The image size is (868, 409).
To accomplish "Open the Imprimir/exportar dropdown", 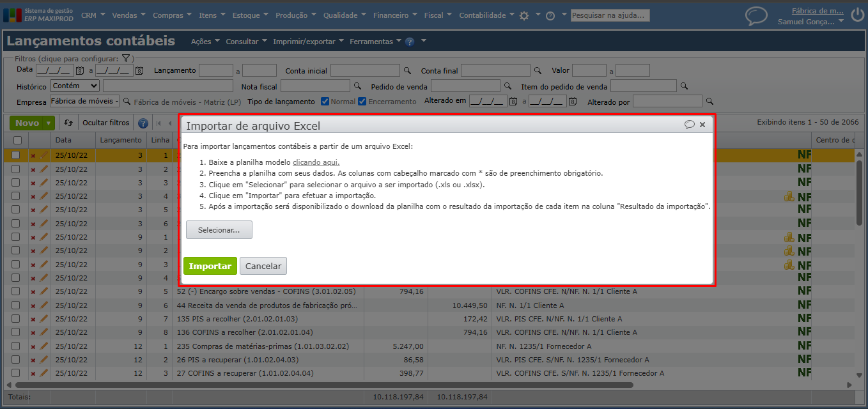I will [x=308, y=42].
